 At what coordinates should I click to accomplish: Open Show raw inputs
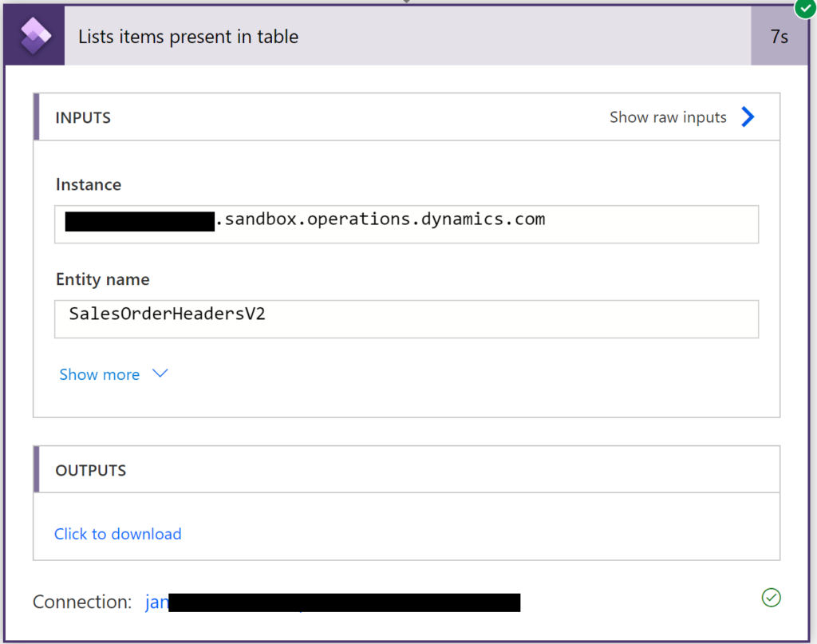click(x=668, y=117)
